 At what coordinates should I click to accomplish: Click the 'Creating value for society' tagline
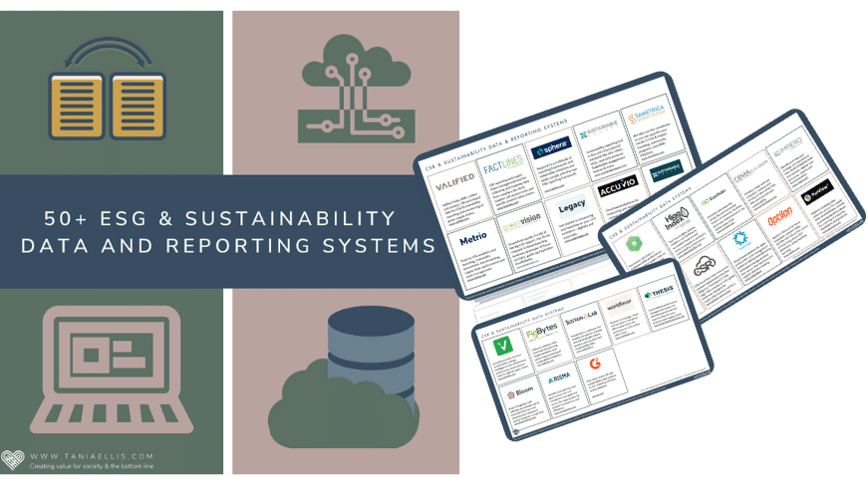click(x=92, y=466)
